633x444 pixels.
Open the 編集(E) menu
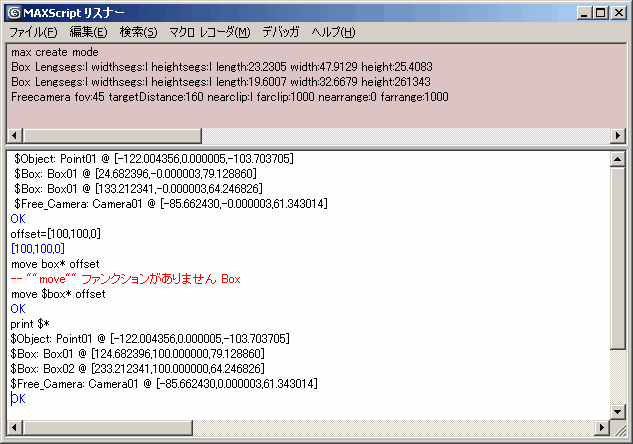click(88, 32)
